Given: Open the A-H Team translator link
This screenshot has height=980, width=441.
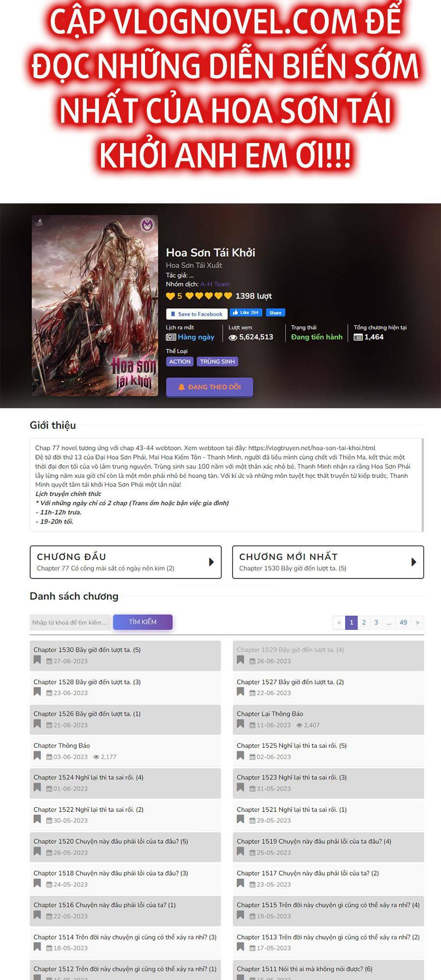Looking at the screenshot, I should (215, 284).
